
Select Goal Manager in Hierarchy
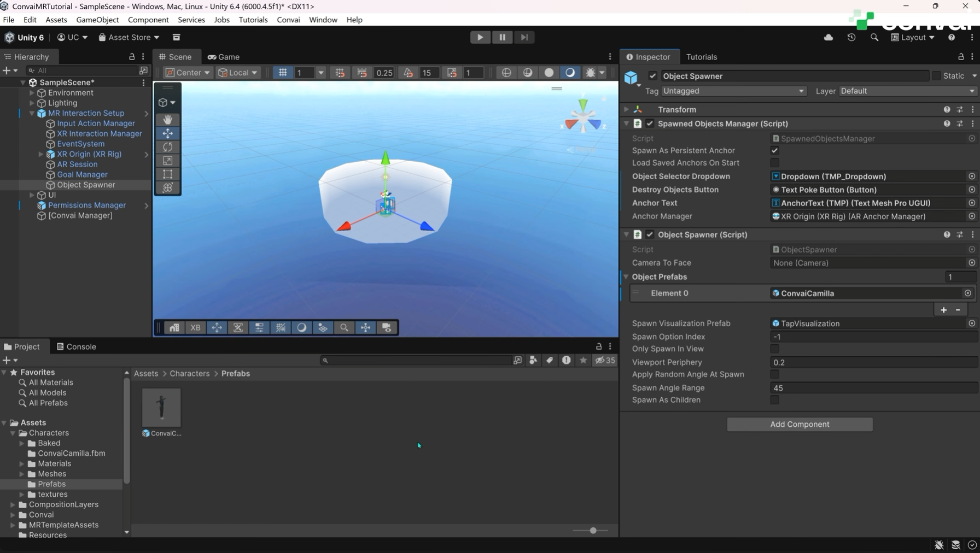[x=82, y=175]
